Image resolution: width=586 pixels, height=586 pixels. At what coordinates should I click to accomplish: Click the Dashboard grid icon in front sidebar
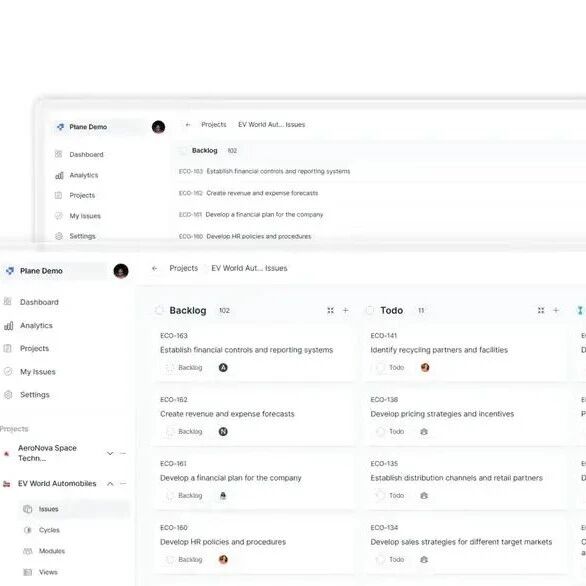tap(7, 301)
